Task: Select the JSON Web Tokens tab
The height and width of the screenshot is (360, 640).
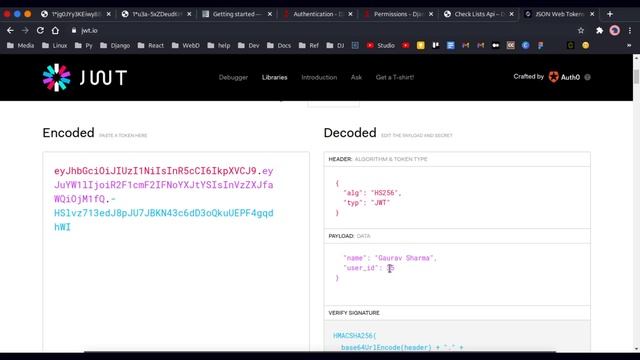Action: (560, 14)
